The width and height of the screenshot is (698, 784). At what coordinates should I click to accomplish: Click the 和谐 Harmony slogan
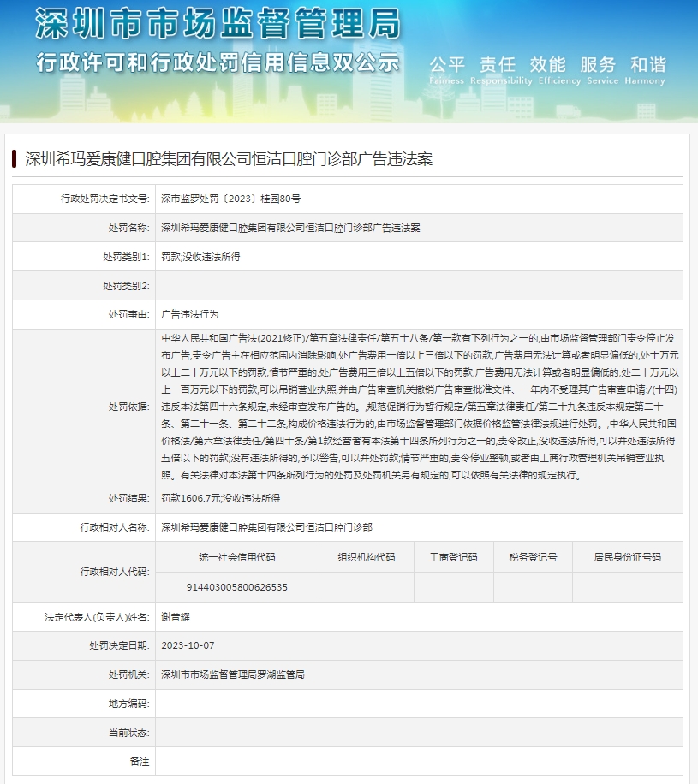click(645, 70)
